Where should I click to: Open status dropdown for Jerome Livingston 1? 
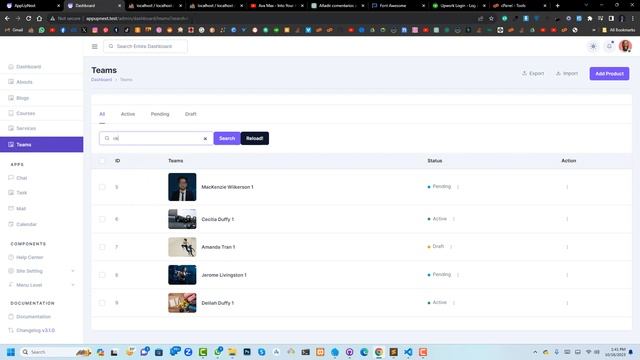point(458,275)
